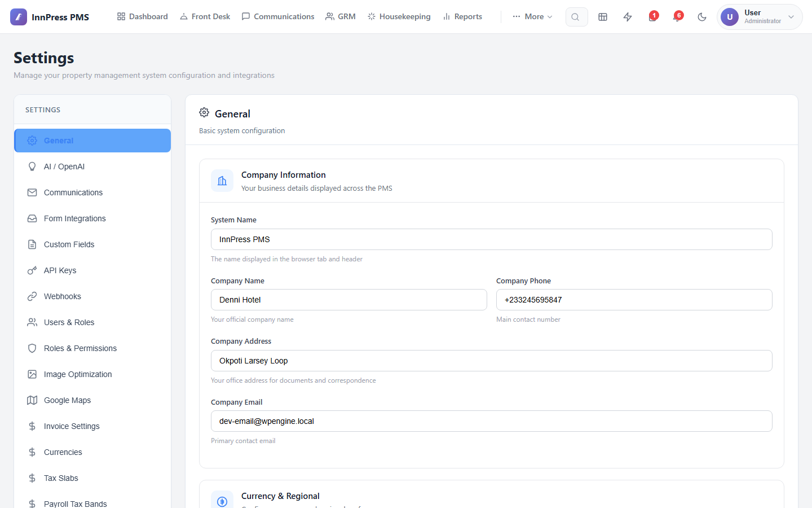The image size is (812, 508).
Task: Click the picture icon for Image Optimization
Action: tap(32, 374)
